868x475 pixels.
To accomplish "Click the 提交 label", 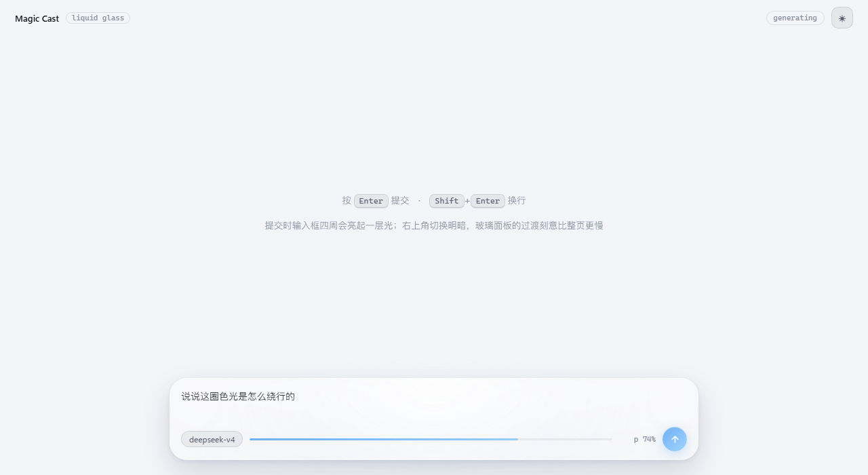I will 400,201.
